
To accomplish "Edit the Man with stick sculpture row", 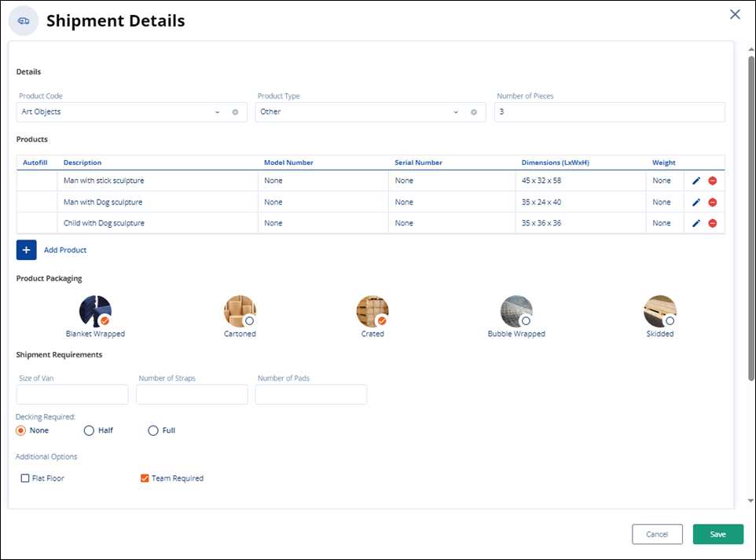I will [x=695, y=181].
